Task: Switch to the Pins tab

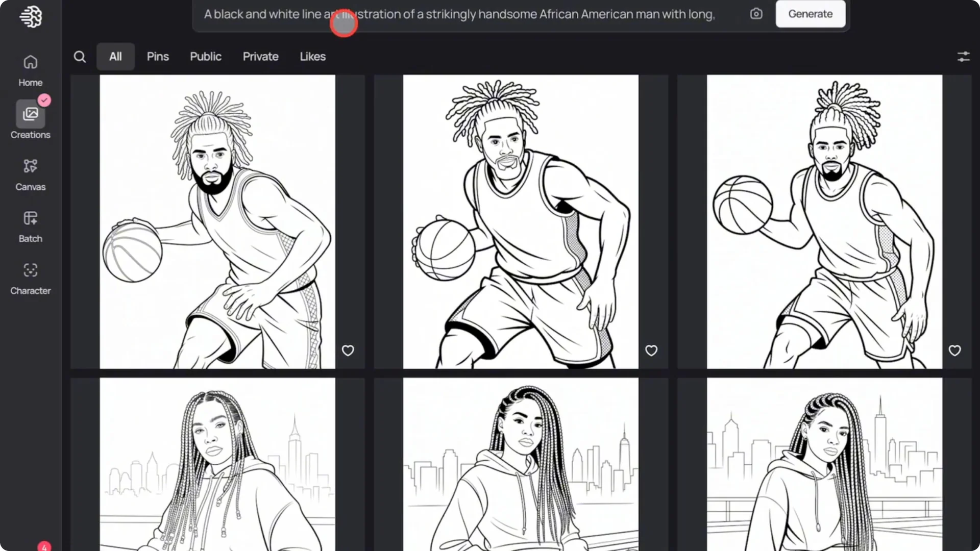Action: point(158,57)
